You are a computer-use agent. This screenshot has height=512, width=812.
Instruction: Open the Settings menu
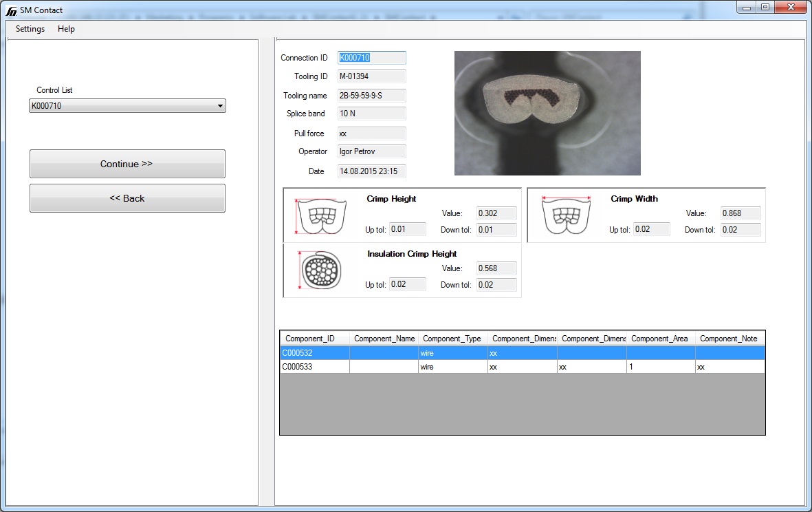tap(30, 29)
